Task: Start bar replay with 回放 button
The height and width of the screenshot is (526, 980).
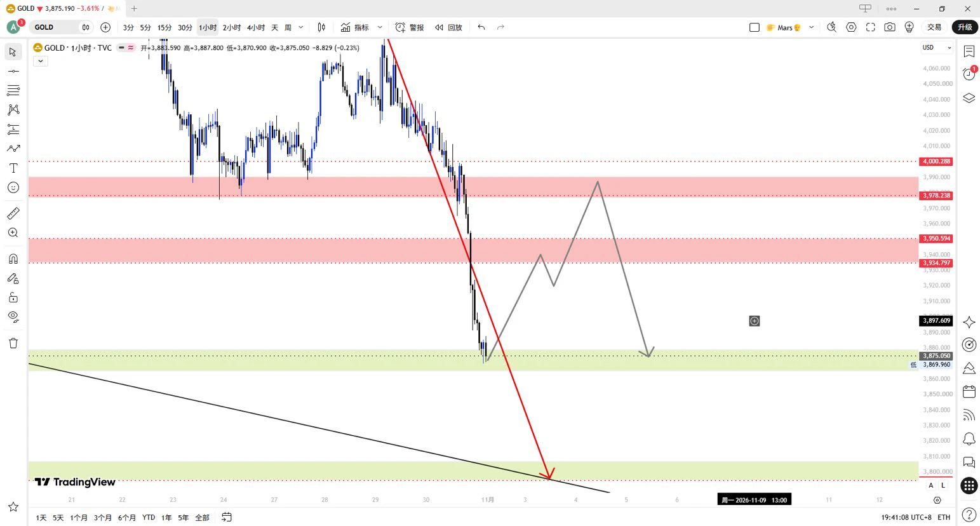Action: [448, 27]
